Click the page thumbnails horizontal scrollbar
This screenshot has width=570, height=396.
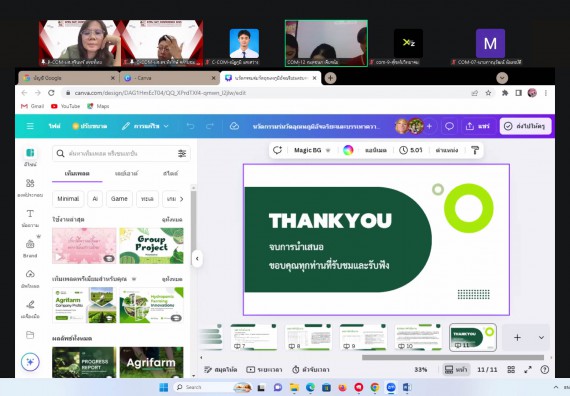click(453, 357)
